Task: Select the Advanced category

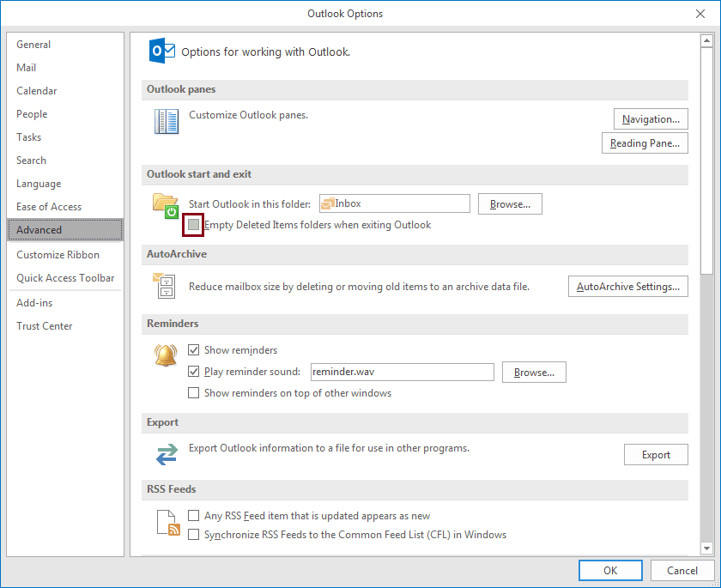Action: 65,229
